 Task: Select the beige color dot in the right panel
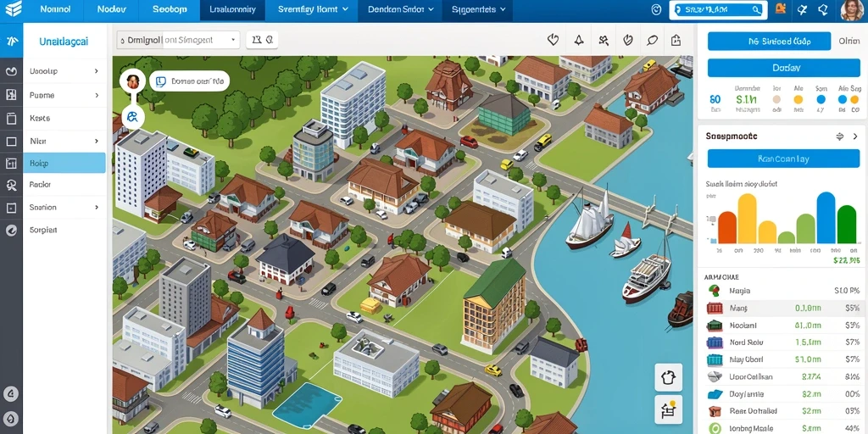tap(776, 100)
